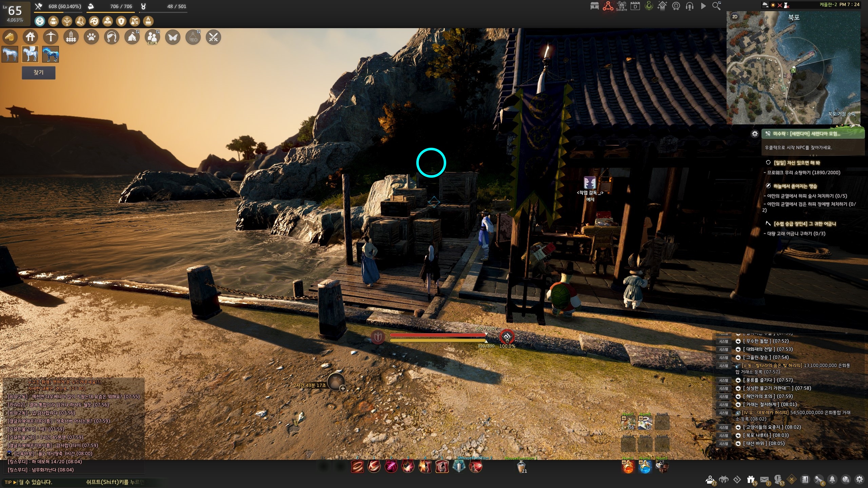Open quest widget gear settings
Viewport: 868px width, 488px height.
[x=755, y=134]
